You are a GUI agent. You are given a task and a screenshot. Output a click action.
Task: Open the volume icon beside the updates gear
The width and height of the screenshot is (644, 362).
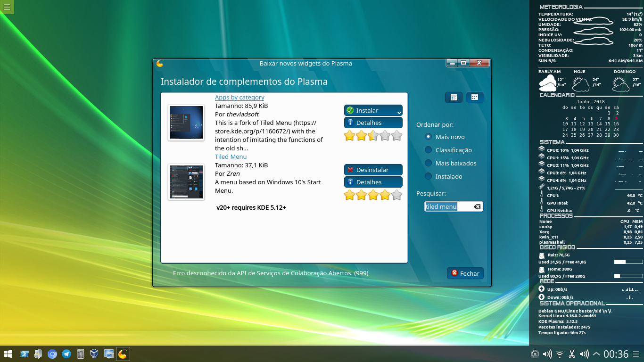pyautogui.click(x=547, y=354)
